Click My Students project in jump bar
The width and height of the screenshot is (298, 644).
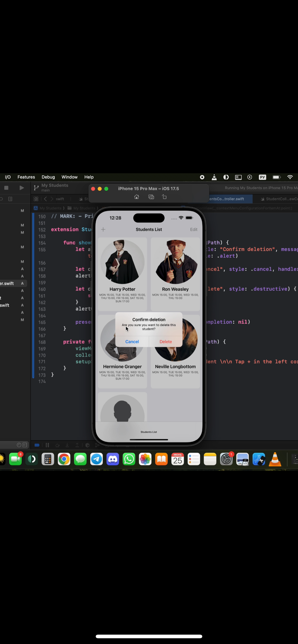tap(49, 208)
